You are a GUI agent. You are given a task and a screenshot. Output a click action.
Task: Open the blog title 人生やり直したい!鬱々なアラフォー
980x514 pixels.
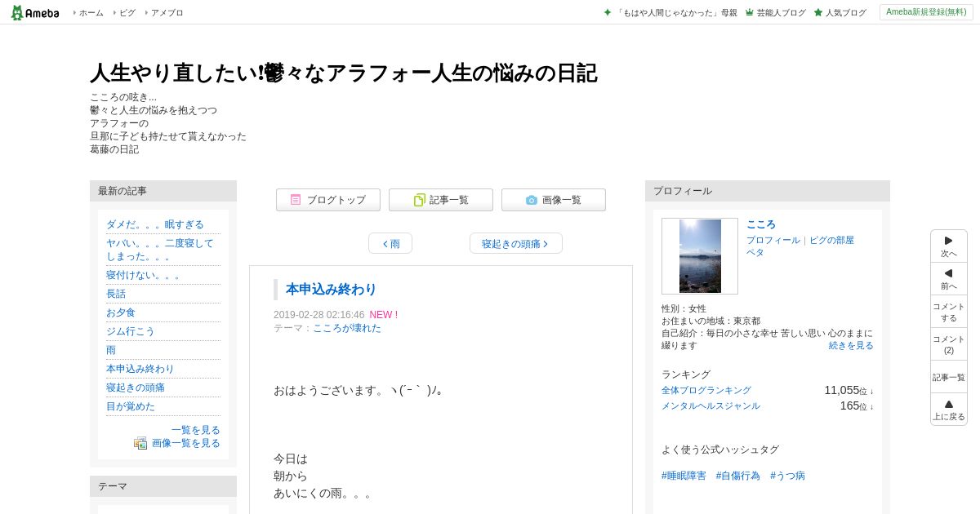pyautogui.click(x=343, y=73)
